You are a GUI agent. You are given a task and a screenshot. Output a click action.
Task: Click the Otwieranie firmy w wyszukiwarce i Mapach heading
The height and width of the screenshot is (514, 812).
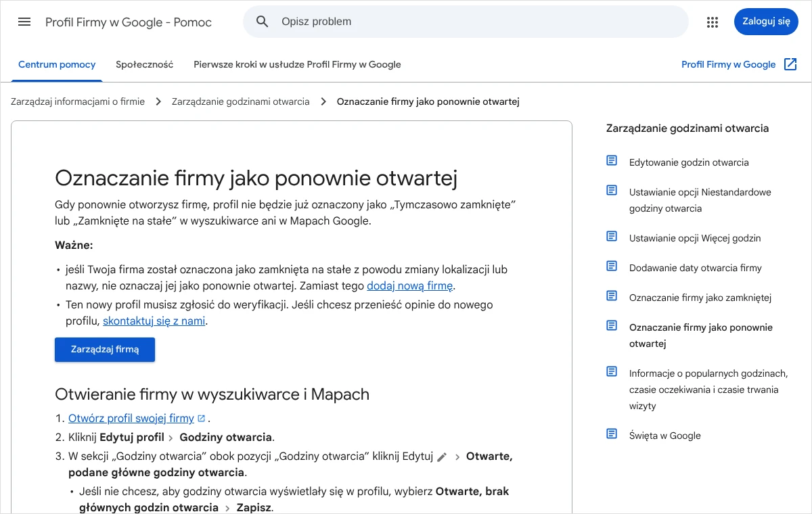coord(212,394)
